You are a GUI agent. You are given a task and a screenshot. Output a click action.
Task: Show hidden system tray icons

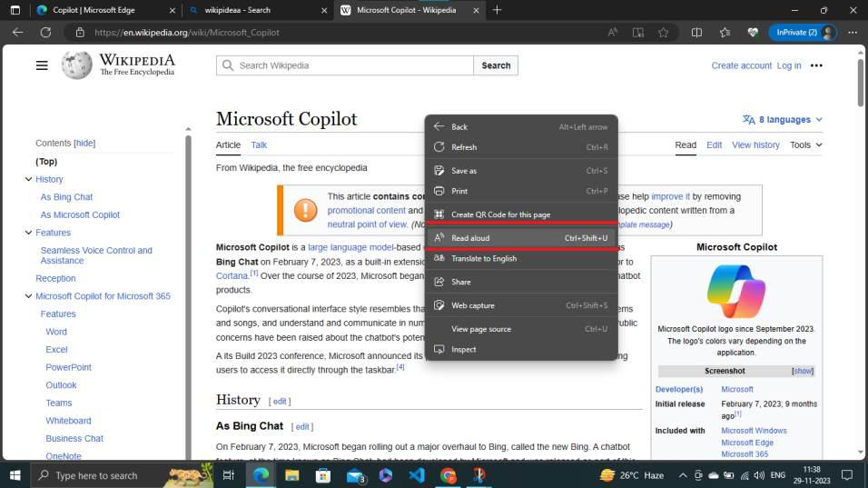tap(683, 475)
